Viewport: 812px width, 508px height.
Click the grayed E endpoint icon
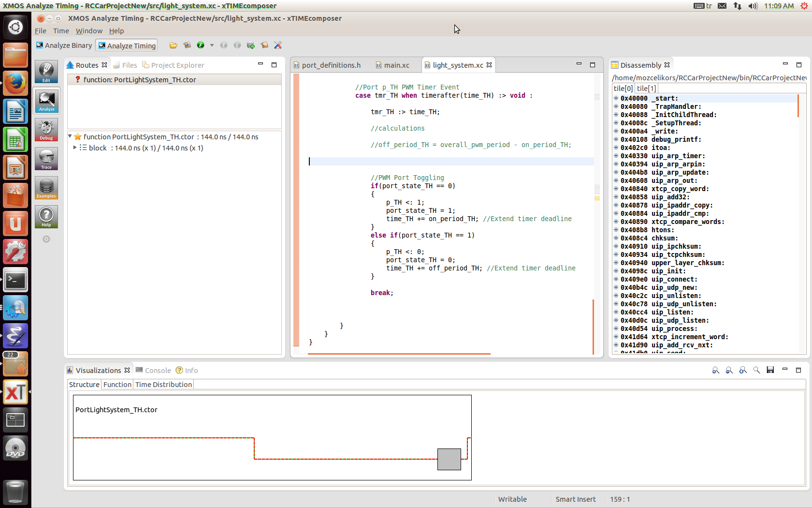(x=224, y=45)
